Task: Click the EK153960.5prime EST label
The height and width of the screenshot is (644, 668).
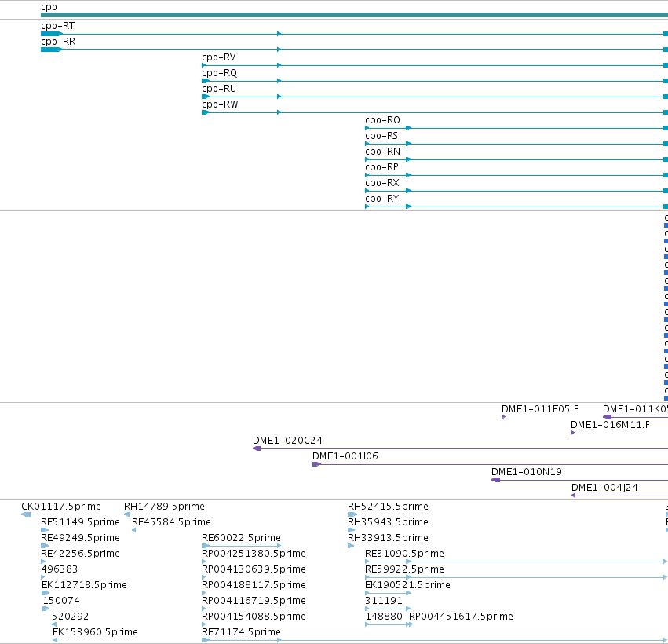Action: tap(95, 632)
